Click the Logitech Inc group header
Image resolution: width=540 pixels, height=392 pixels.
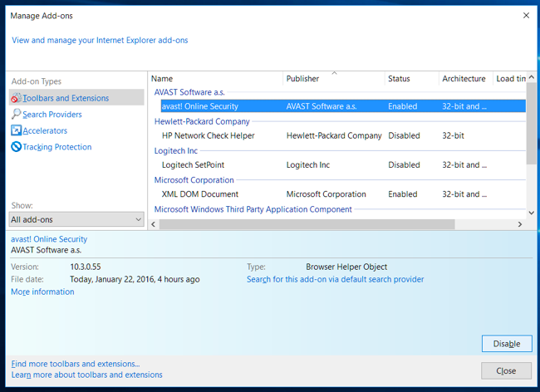(x=176, y=151)
